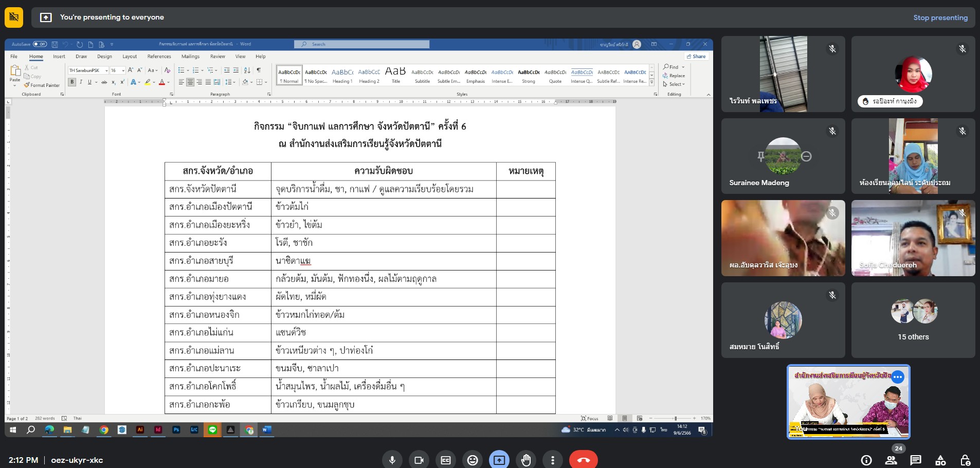This screenshot has width=980, height=468.
Task: Expand the font size 16 dropdown
Action: 123,70
